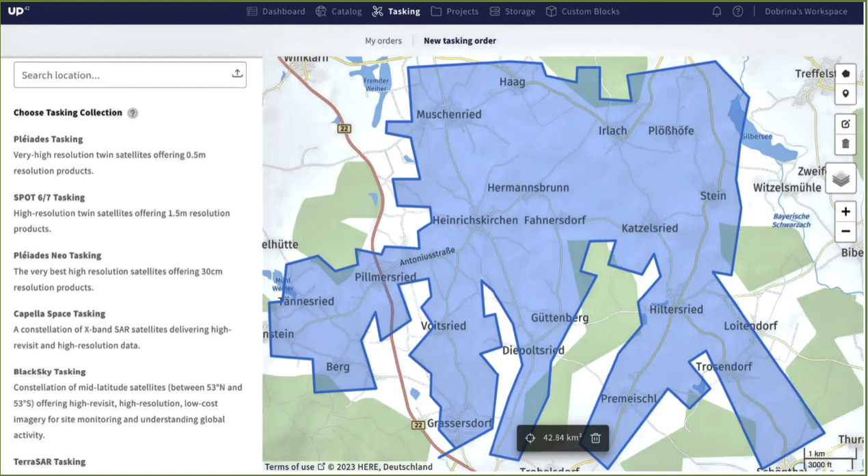
Task: Click the upload geometry icon in search box
Action: coord(237,74)
